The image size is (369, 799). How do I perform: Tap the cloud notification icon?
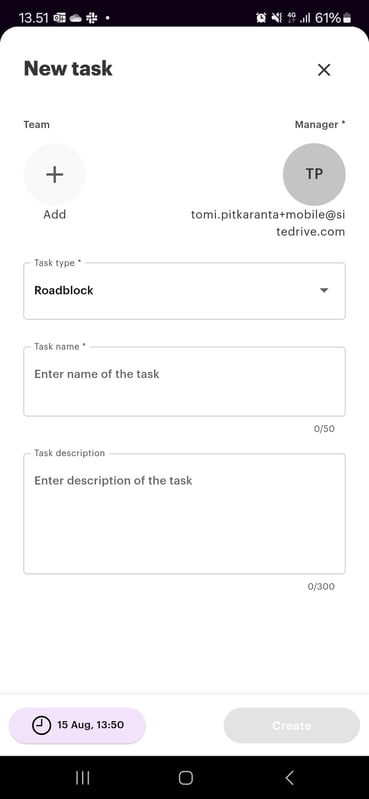tap(75, 18)
